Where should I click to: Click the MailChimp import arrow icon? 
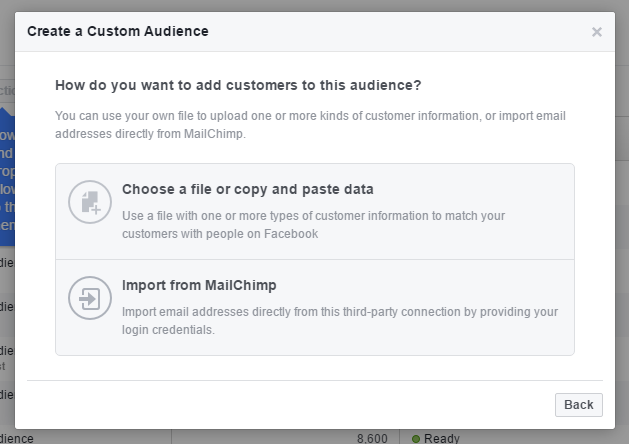click(88, 298)
